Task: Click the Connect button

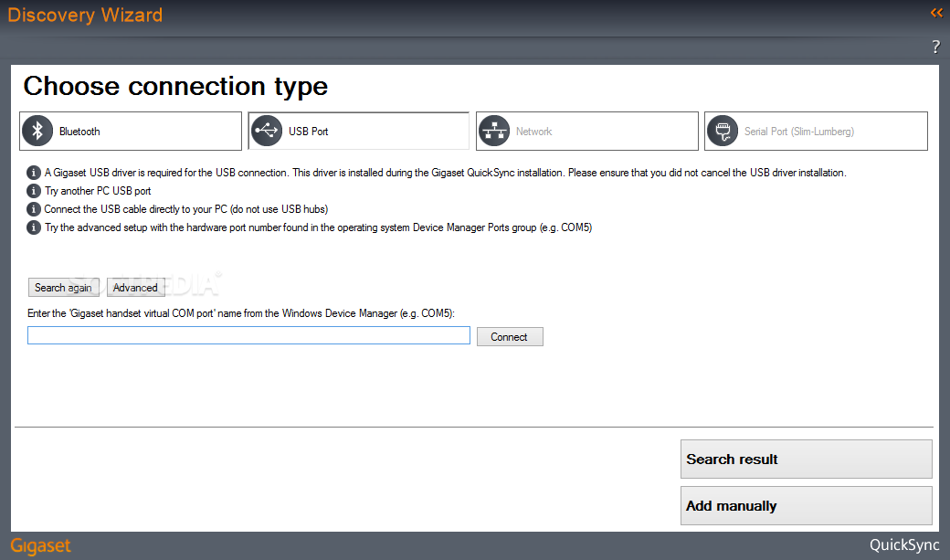Action: [x=510, y=337]
